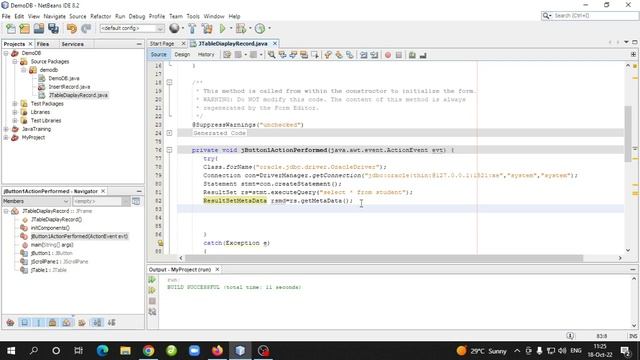Click the Comment icon in editor toolbar
Viewport: 640px width, 360px height.
click(x=412, y=55)
